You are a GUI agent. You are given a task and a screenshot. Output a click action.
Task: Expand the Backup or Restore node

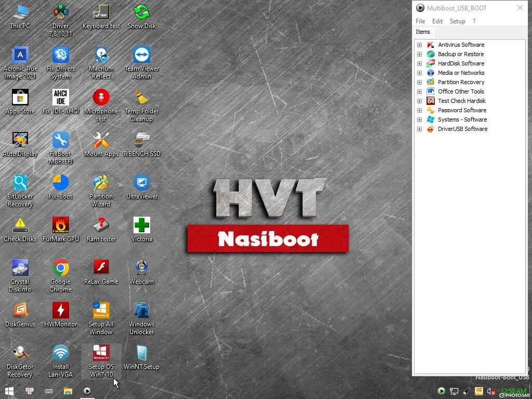pyautogui.click(x=419, y=54)
